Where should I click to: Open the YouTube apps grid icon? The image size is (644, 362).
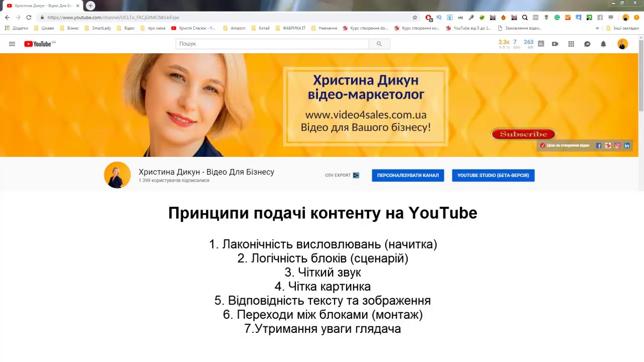click(571, 44)
